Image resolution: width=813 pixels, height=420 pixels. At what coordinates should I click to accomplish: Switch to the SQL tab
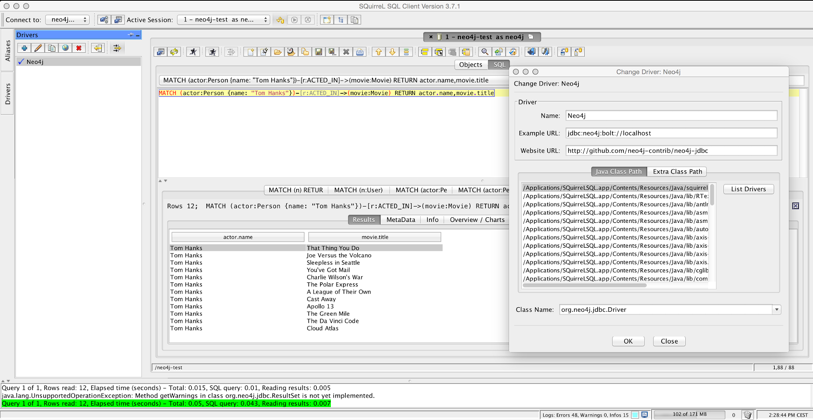click(x=499, y=65)
